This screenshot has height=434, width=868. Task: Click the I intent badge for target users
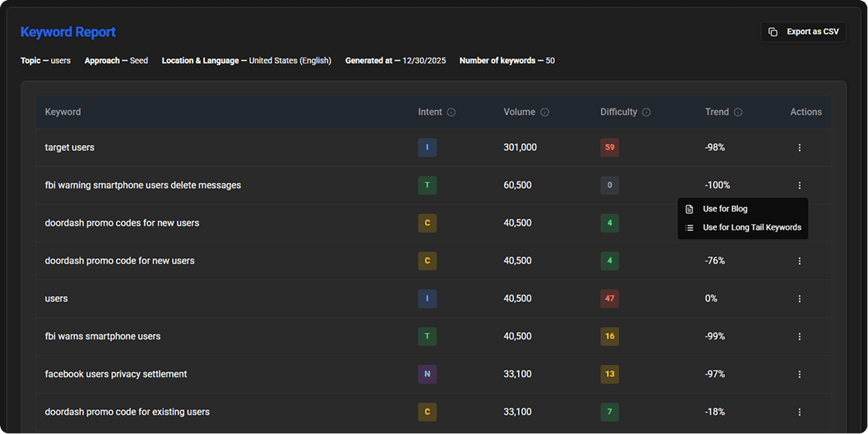pyautogui.click(x=427, y=147)
